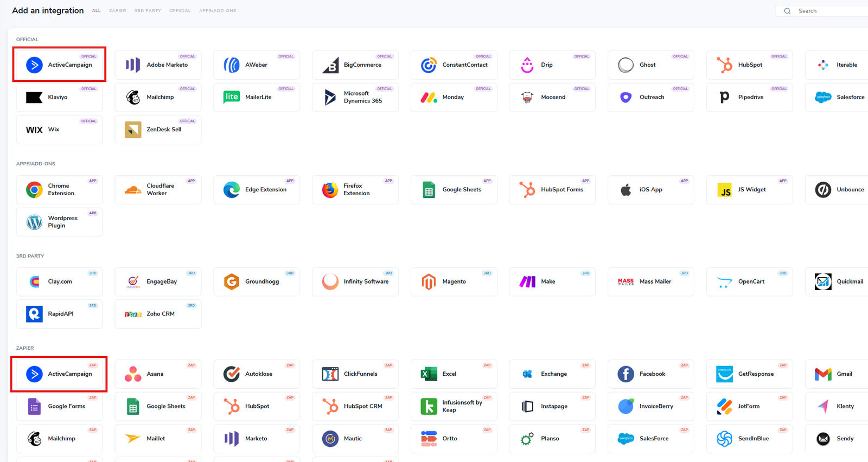Click the Zoho CRM integration icon
868x462 pixels.
(x=133, y=314)
